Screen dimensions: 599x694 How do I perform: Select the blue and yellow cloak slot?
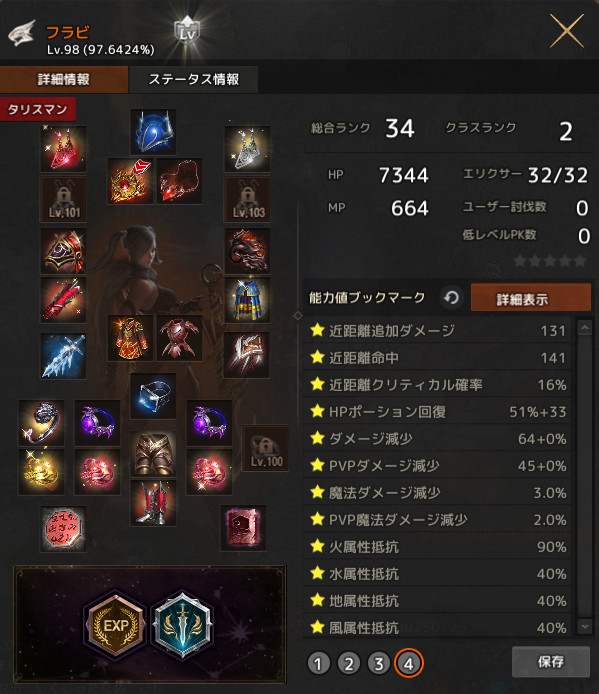point(247,300)
